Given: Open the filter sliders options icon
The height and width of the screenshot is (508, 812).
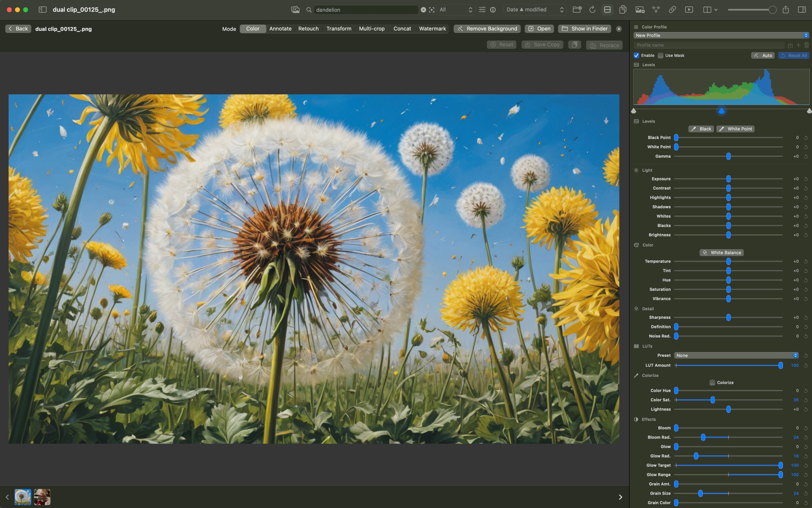Looking at the screenshot, I should (482, 10).
